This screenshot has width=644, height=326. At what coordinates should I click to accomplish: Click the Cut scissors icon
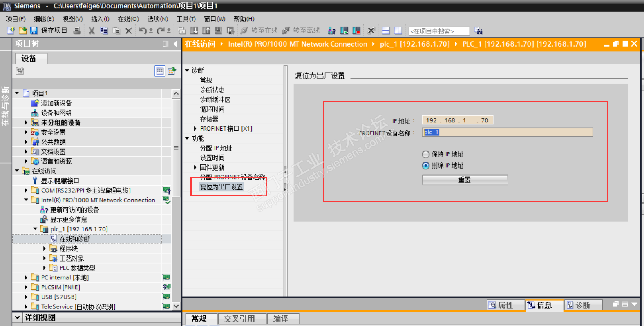tap(92, 31)
